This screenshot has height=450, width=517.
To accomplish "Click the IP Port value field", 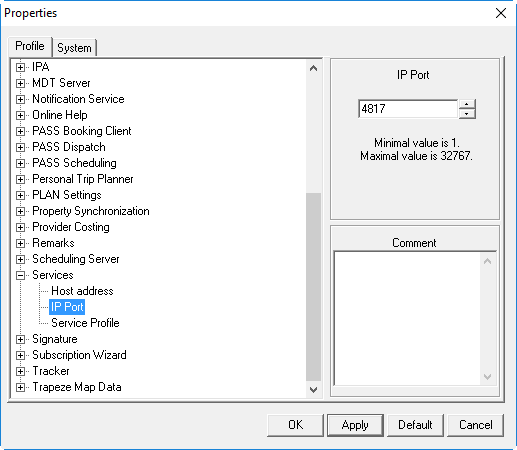I will pyautogui.click(x=408, y=109).
